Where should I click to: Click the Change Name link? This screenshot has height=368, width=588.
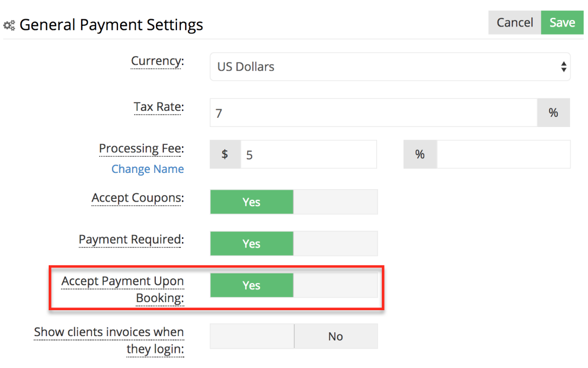148,169
